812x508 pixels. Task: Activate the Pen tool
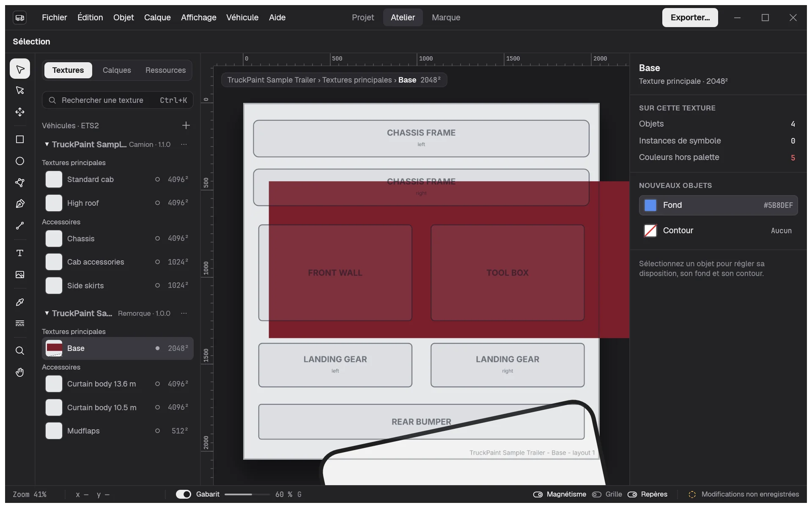tap(20, 204)
